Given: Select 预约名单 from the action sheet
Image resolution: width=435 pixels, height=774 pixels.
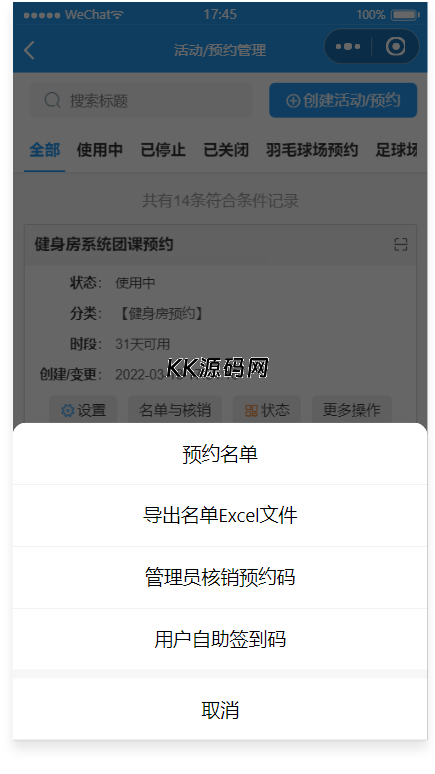Looking at the screenshot, I should tap(220, 454).
